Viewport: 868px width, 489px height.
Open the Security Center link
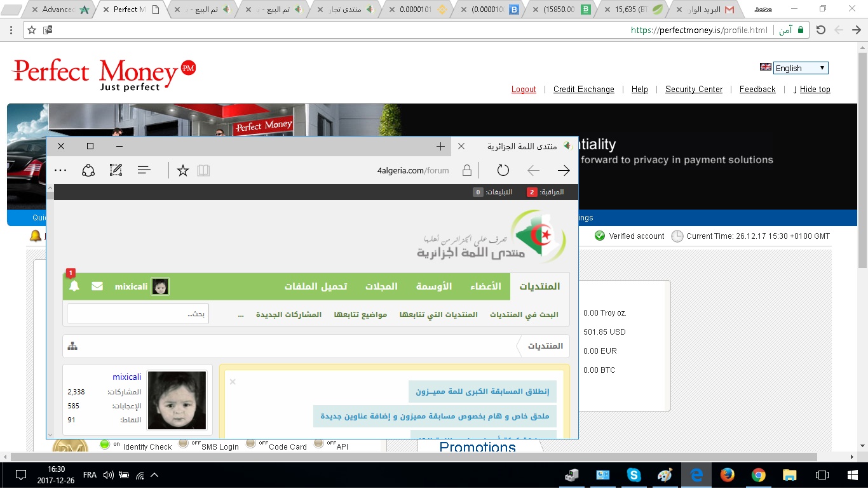693,90
